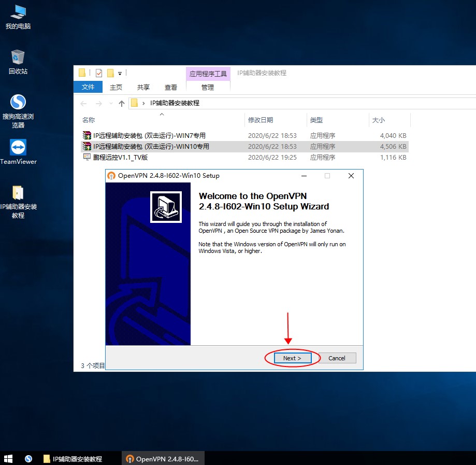Minimize the OpenVPN Setup window
The height and width of the screenshot is (465, 476).
tap(304, 176)
